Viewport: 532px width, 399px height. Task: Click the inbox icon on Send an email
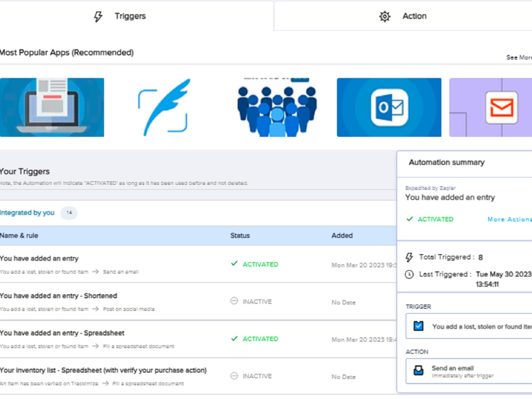[x=418, y=370]
